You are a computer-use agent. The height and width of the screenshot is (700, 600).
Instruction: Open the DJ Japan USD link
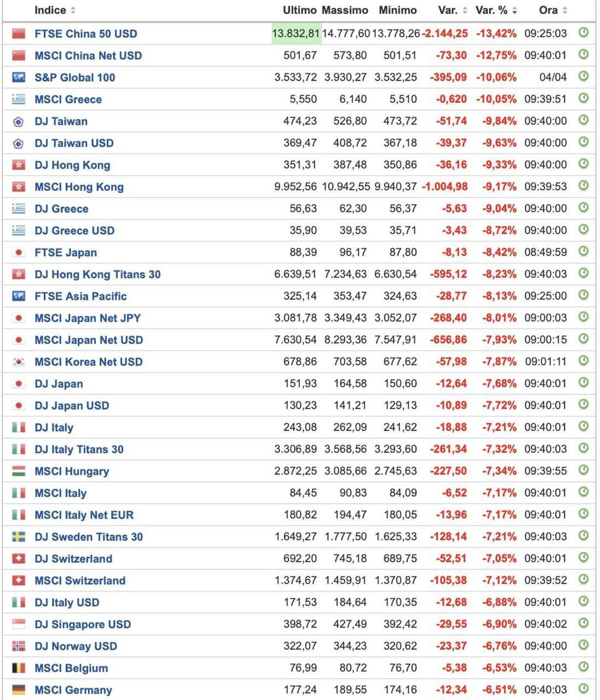click(72, 405)
